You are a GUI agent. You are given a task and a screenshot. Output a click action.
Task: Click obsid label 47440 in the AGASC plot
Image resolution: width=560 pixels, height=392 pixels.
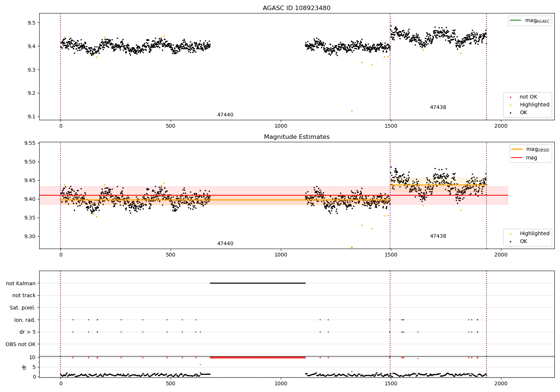click(x=225, y=115)
